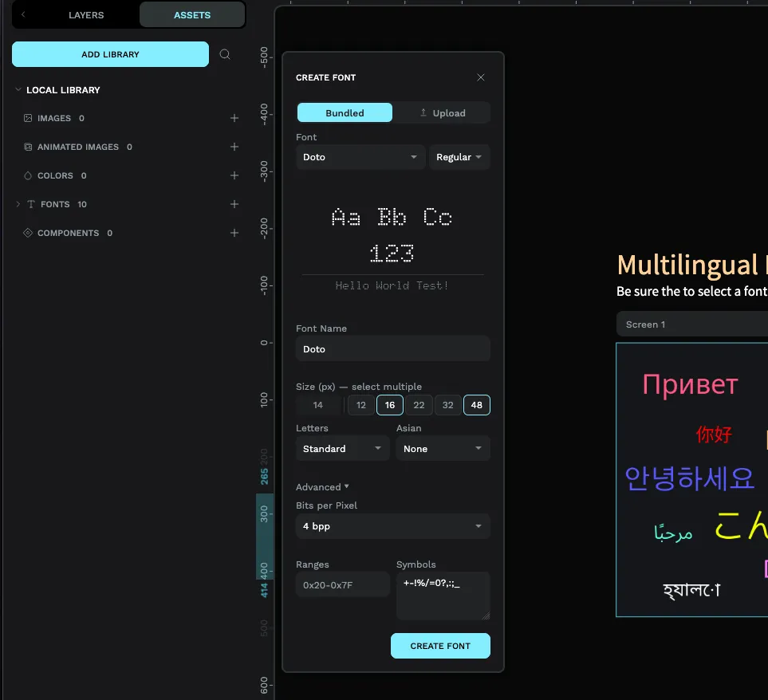This screenshot has height=700, width=768.
Task: Add a new image with the Images plus icon
Action: pyautogui.click(x=234, y=118)
